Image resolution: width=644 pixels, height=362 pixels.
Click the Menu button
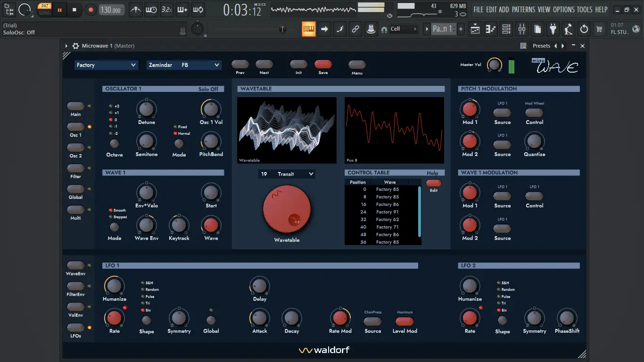pyautogui.click(x=357, y=65)
